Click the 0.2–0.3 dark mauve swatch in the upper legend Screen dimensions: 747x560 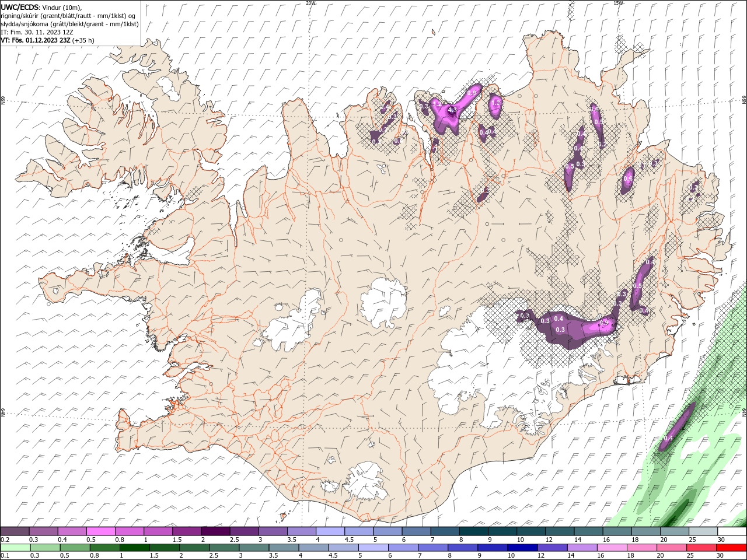[x=15, y=531]
